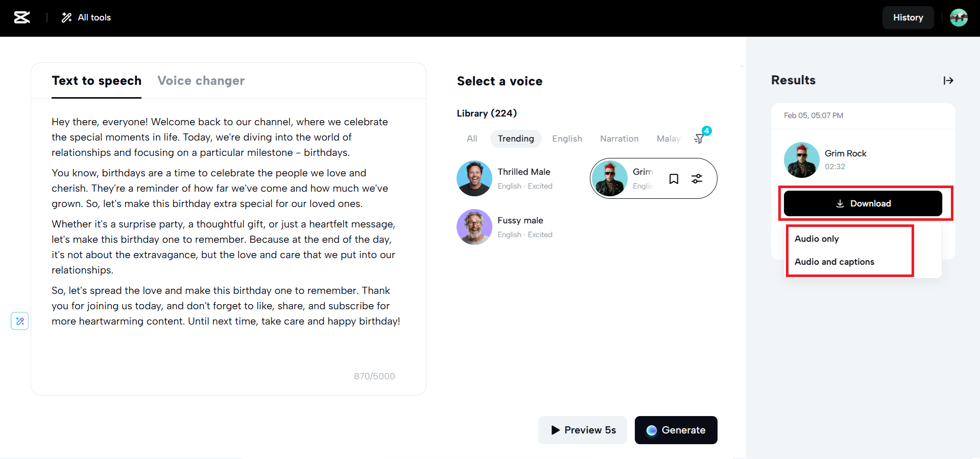Select the All voice category

[472, 139]
